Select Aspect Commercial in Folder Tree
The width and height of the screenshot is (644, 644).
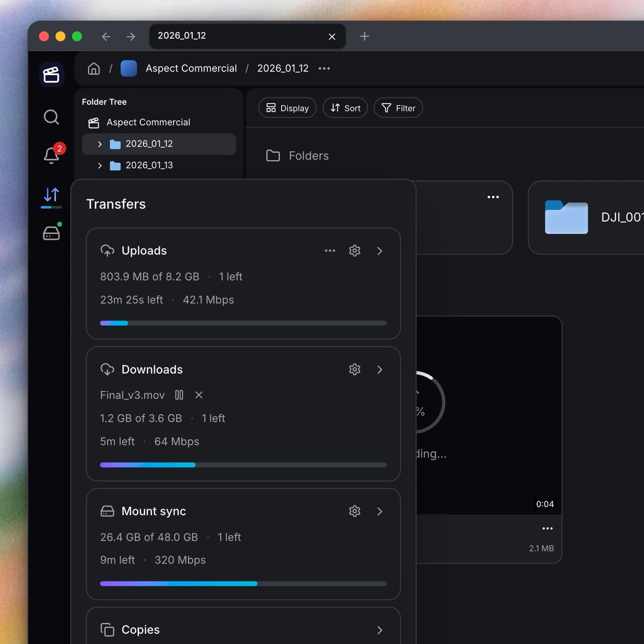(x=148, y=122)
